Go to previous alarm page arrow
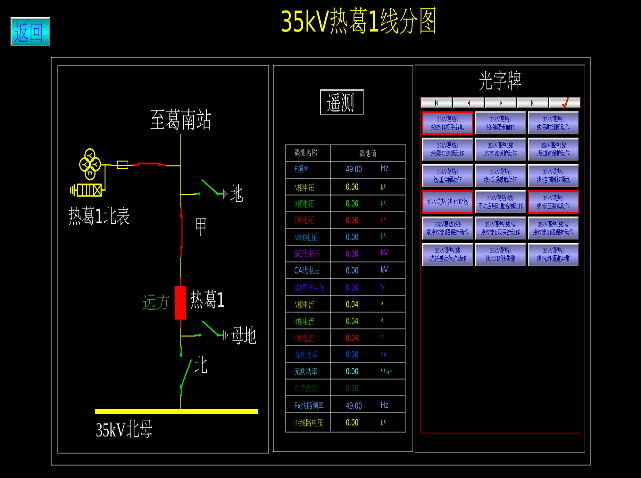Image resolution: width=641 pixels, height=478 pixels. tap(468, 103)
